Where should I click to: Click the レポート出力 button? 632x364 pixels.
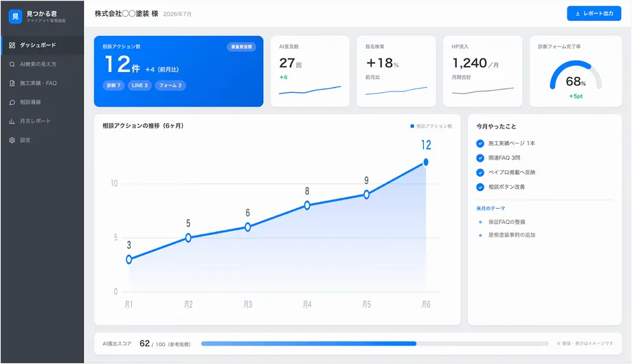pyautogui.click(x=594, y=14)
